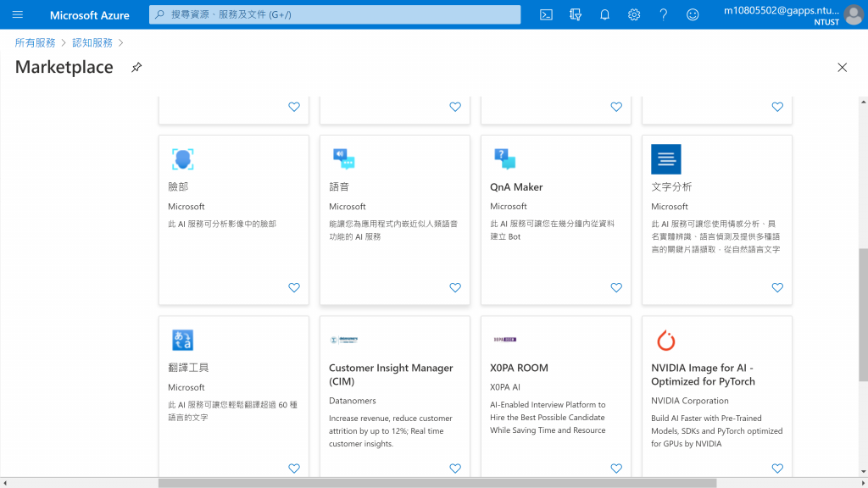Click the m10805502 account name text
This screenshot has width=868, height=488.
781,10
